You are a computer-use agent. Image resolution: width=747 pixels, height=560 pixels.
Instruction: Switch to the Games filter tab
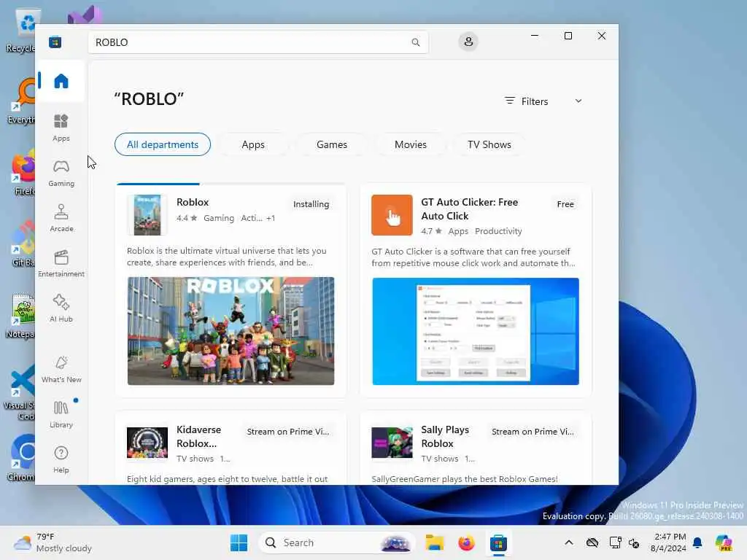click(x=332, y=144)
